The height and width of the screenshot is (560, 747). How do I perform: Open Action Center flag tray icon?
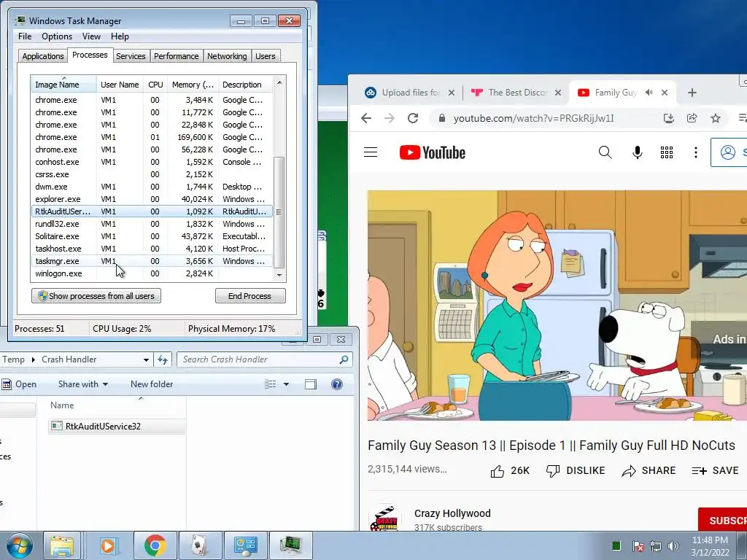[638, 545]
